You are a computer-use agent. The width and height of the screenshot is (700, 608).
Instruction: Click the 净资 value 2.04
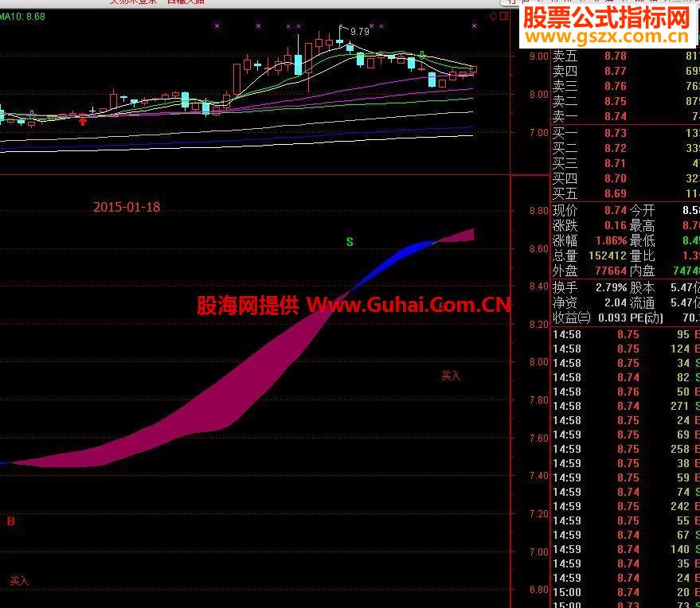[x=616, y=303]
